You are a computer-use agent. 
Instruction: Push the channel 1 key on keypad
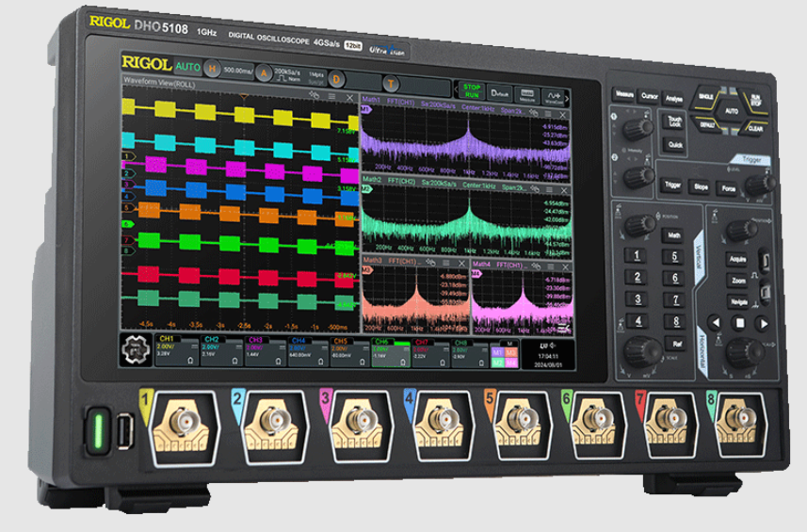coord(638,255)
